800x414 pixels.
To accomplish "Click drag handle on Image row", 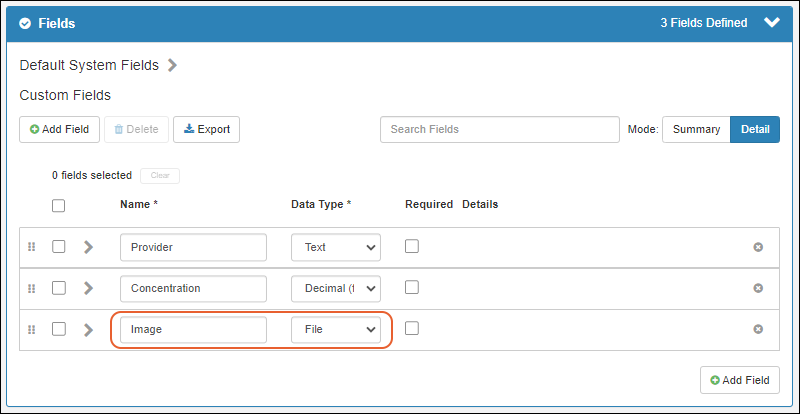I will pyautogui.click(x=32, y=329).
